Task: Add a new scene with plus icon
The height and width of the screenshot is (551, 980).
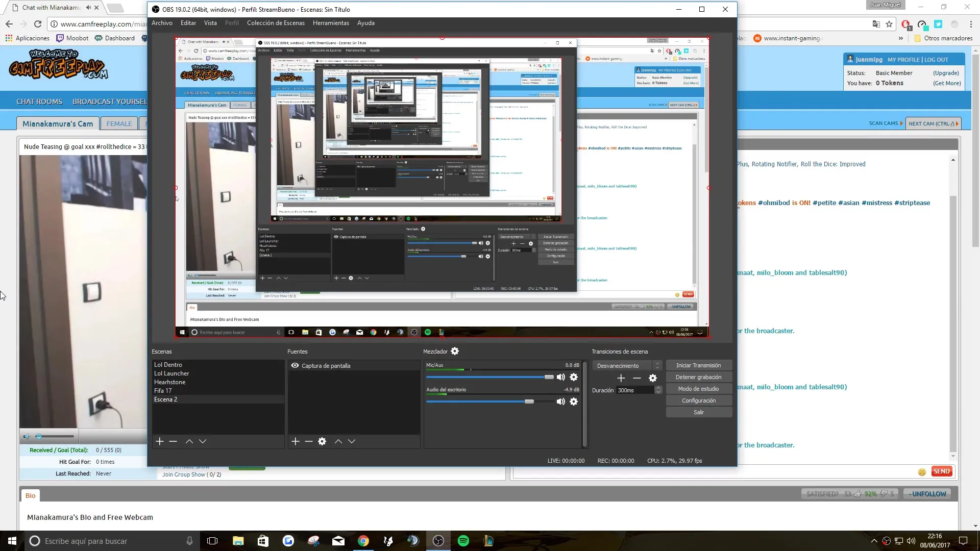Action: 160,441
